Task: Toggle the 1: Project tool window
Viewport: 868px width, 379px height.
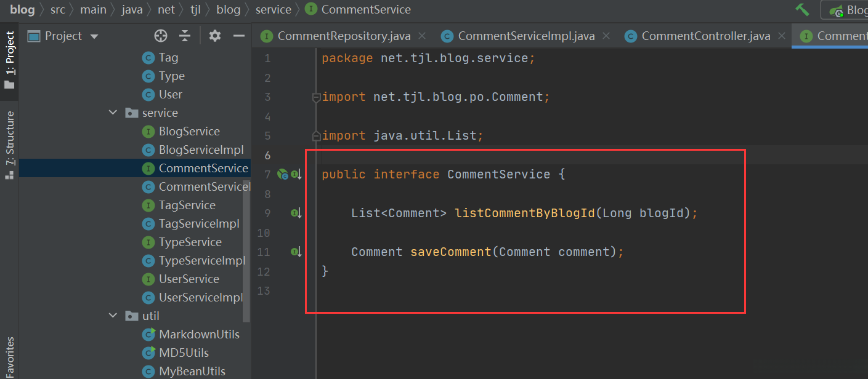Action: (x=9, y=60)
